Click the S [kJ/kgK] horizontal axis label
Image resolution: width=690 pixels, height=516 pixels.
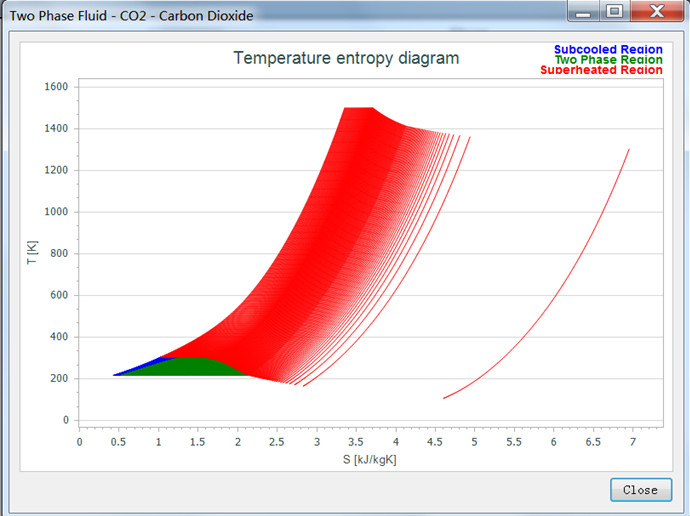[x=371, y=459]
